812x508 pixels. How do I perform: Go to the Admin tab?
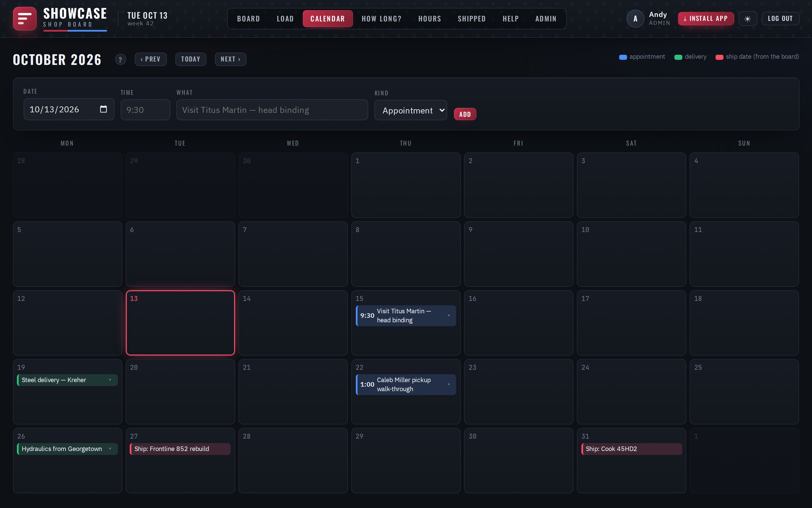(546, 18)
